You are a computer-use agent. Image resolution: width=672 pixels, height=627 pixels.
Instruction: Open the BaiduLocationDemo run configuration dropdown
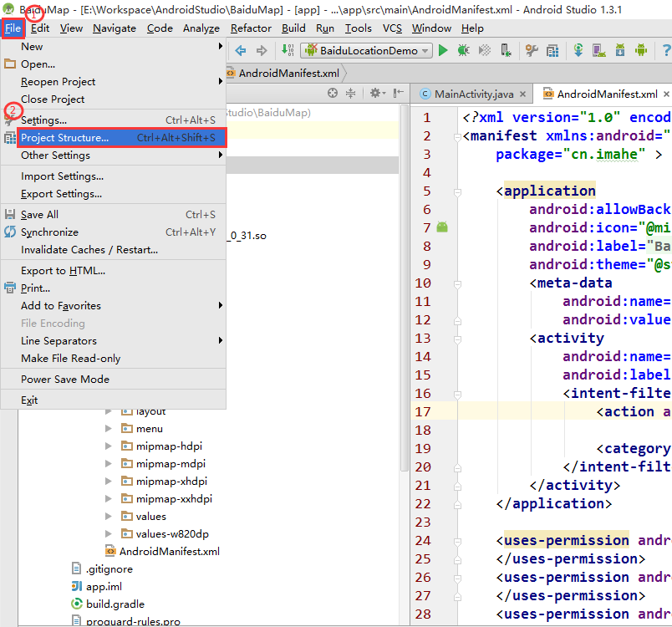pyautogui.click(x=366, y=50)
